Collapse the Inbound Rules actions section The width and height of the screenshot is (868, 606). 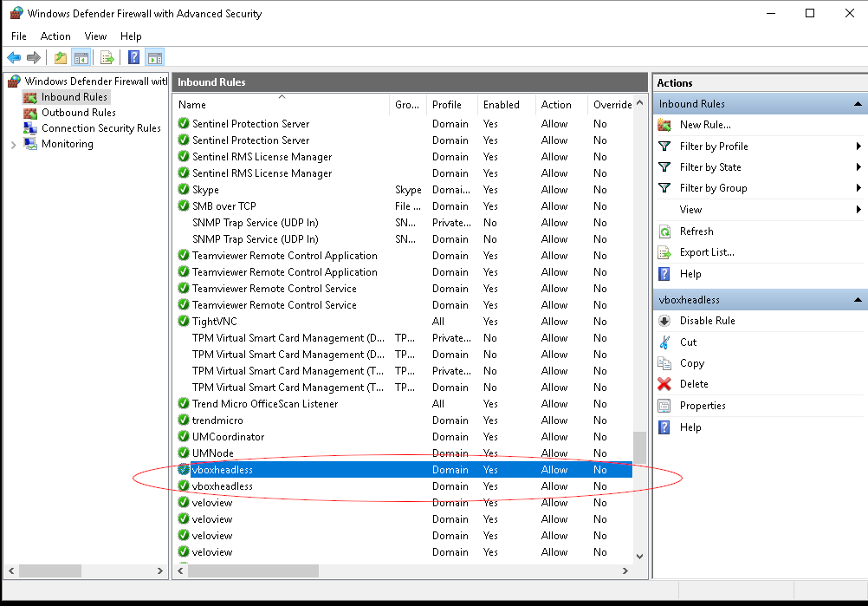[858, 104]
